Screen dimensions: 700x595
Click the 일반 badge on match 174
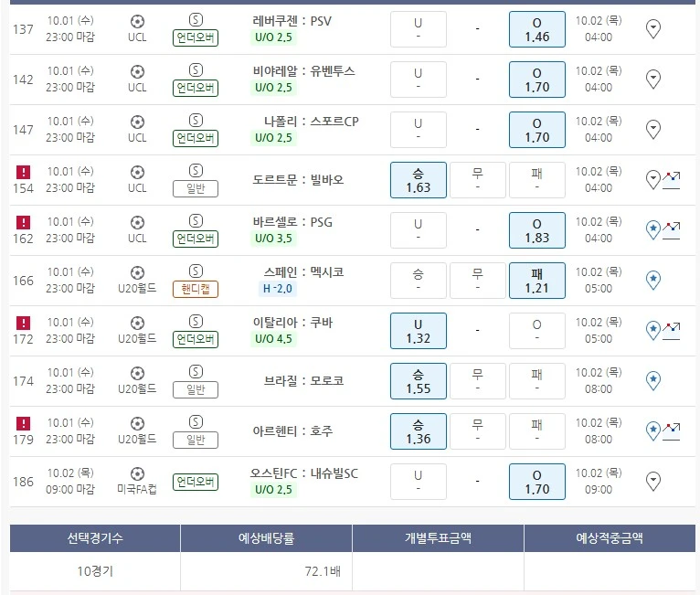(196, 389)
